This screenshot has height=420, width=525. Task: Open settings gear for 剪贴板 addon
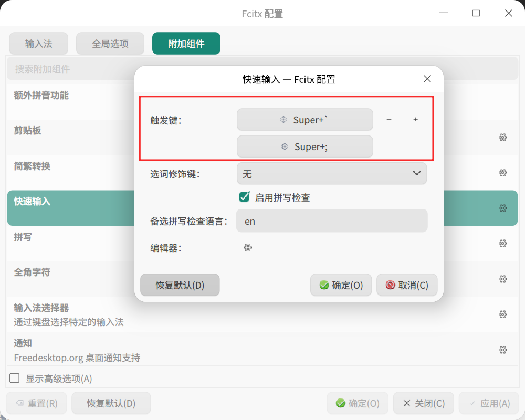coord(502,138)
